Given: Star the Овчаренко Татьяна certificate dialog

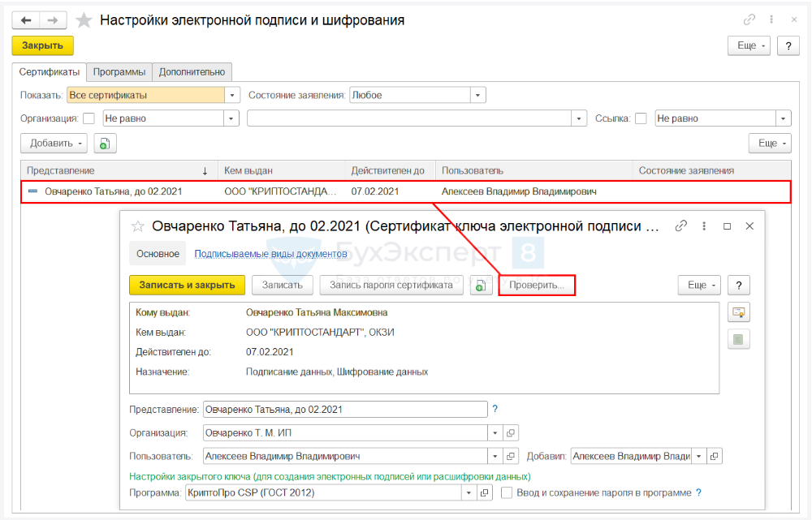Looking at the screenshot, I should (x=138, y=226).
